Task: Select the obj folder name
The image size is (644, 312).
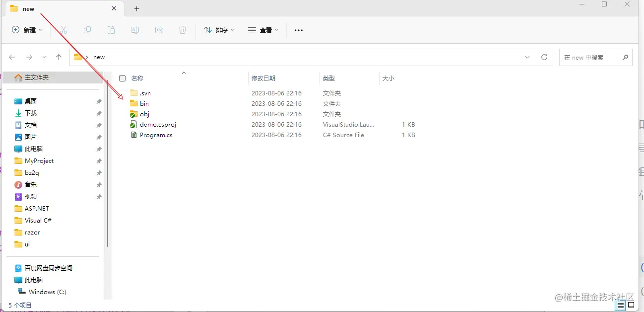Action: click(x=144, y=114)
